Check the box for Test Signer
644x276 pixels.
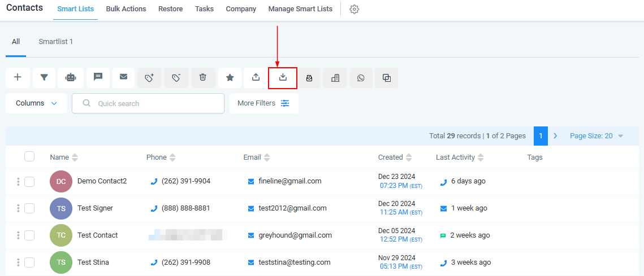tap(29, 208)
